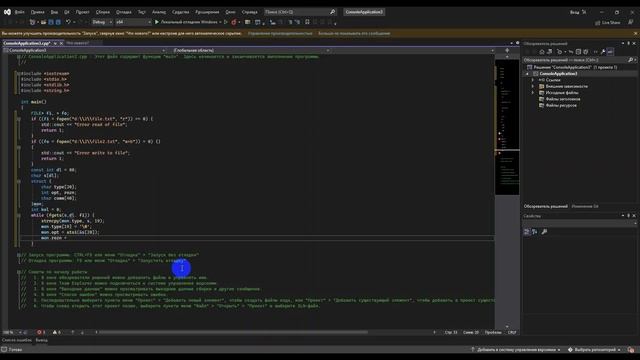
Task: Click the Start Without Debugging icon
Action: point(225,22)
